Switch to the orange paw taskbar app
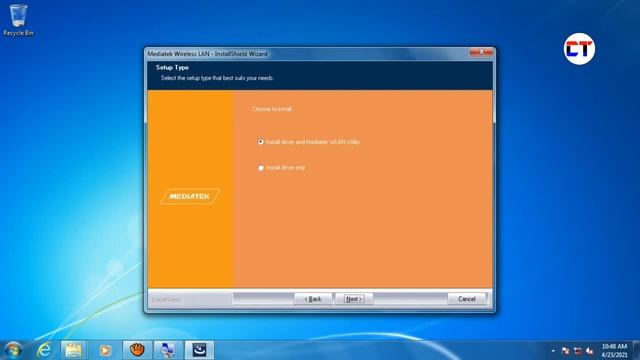 tap(137, 350)
